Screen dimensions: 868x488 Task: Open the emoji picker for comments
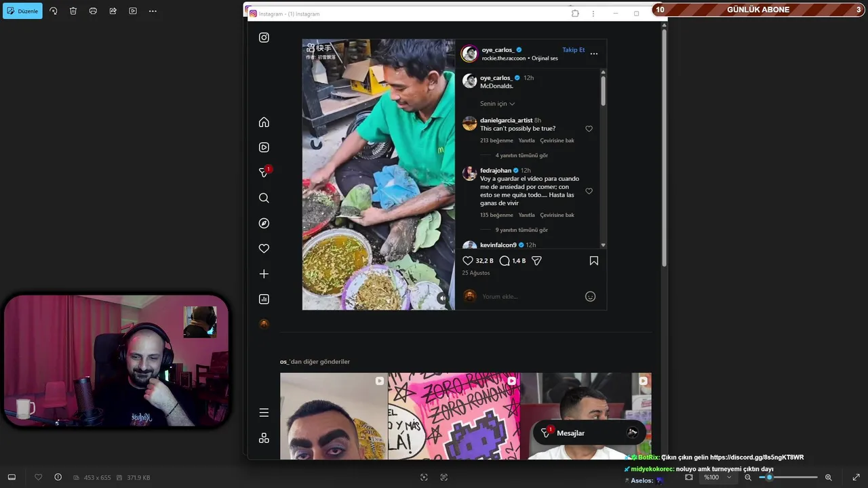coord(590,296)
